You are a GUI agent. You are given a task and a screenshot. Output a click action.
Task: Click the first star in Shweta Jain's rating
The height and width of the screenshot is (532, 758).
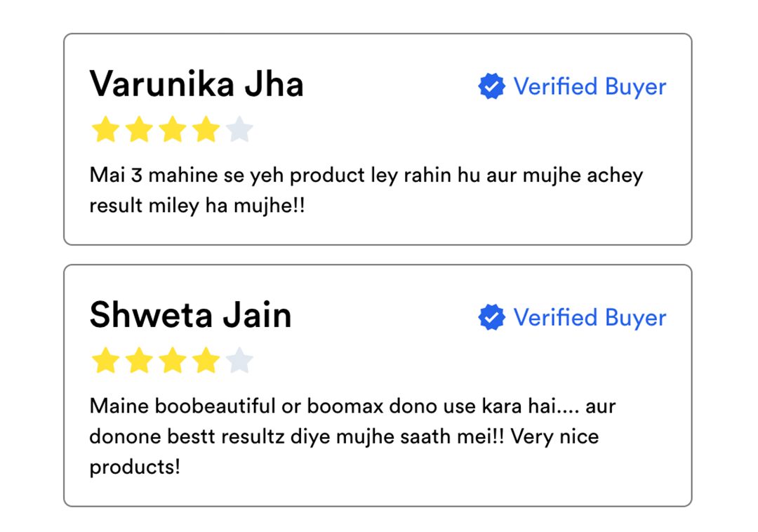105,361
